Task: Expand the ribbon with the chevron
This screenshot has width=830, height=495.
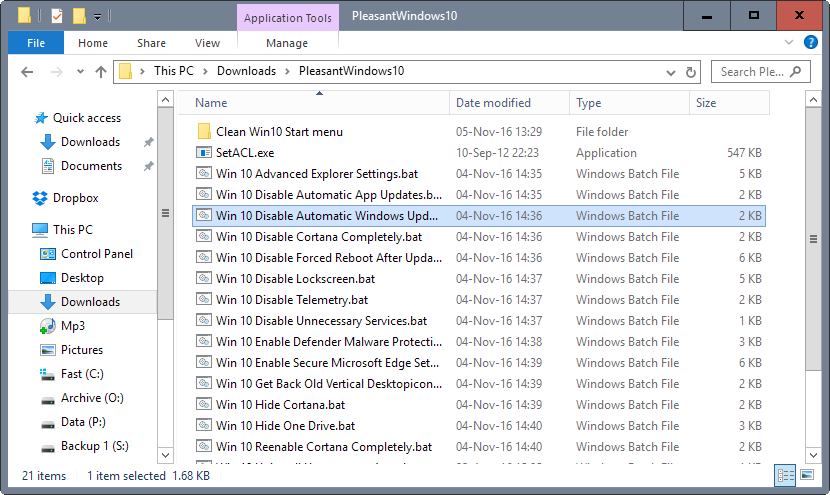Action: pos(789,42)
